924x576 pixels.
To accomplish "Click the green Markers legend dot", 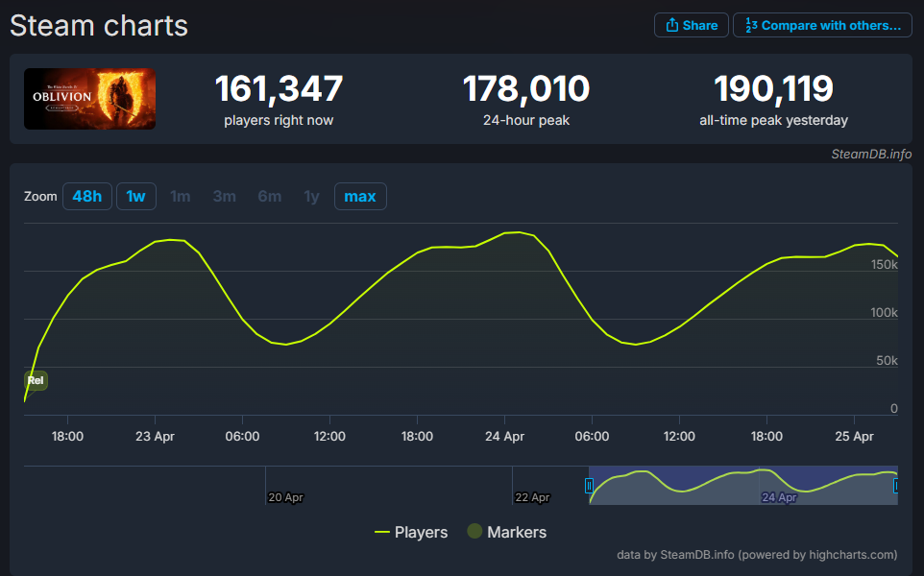I will [474, 531].
